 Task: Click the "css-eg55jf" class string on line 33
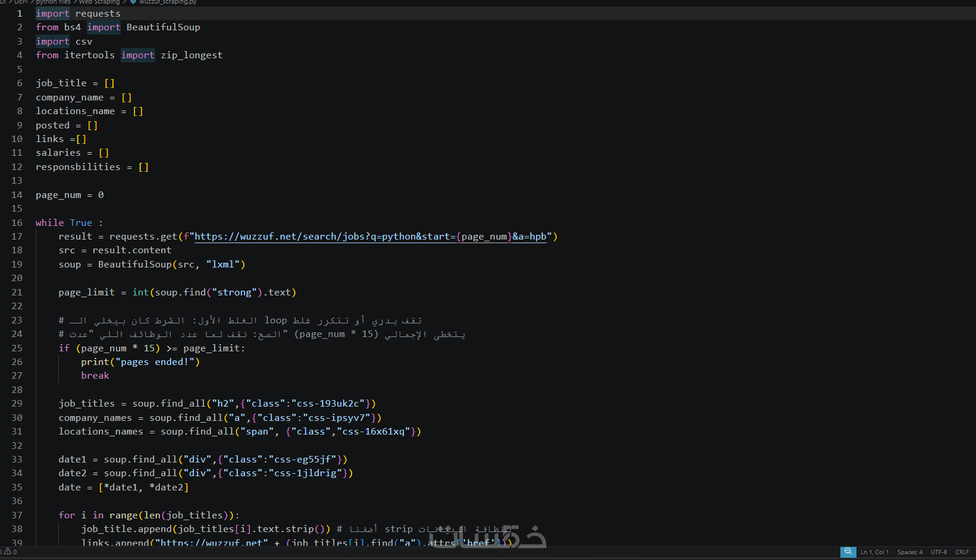(x=303, y=460)
